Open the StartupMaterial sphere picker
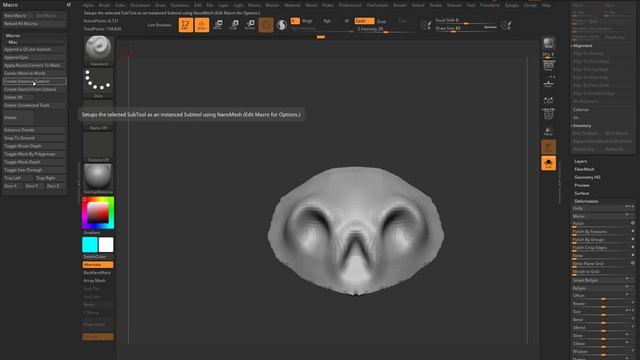 [98, 179]
